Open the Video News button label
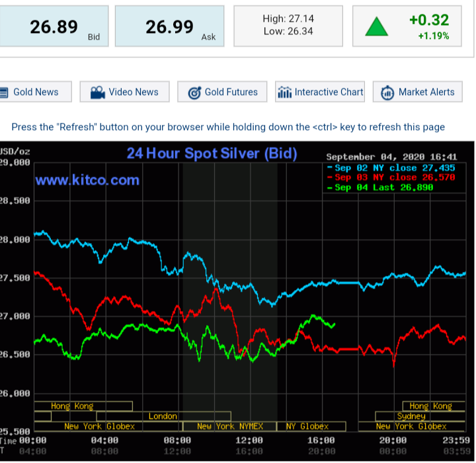This screenshot has height=463, width=476. point(134,92)
